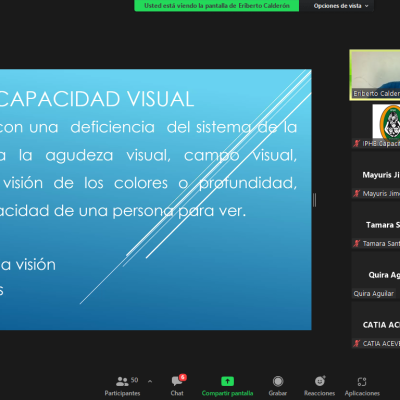Start recording with Grabar
Viewport: 400px width, 400px height.
click(x=278, y=386)
